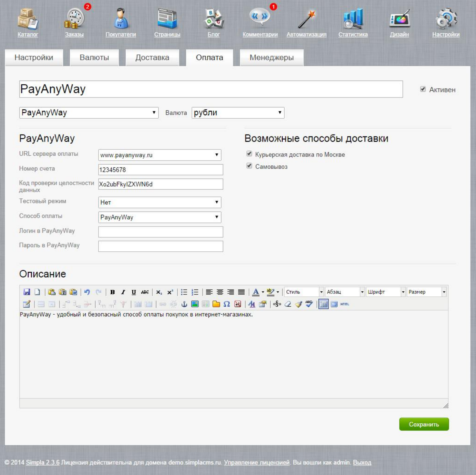Open the Статистика chart icon
Screen dimensions: 476x475
pos(353,18)
